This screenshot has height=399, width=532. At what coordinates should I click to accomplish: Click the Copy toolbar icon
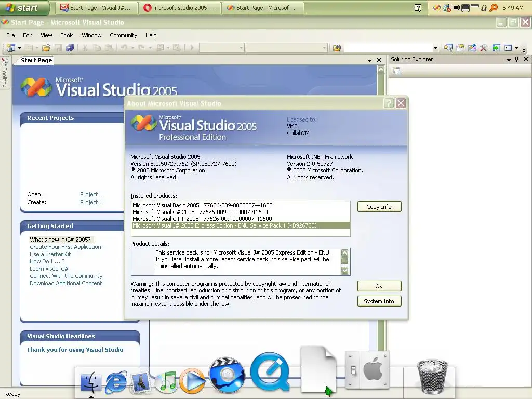97,48
